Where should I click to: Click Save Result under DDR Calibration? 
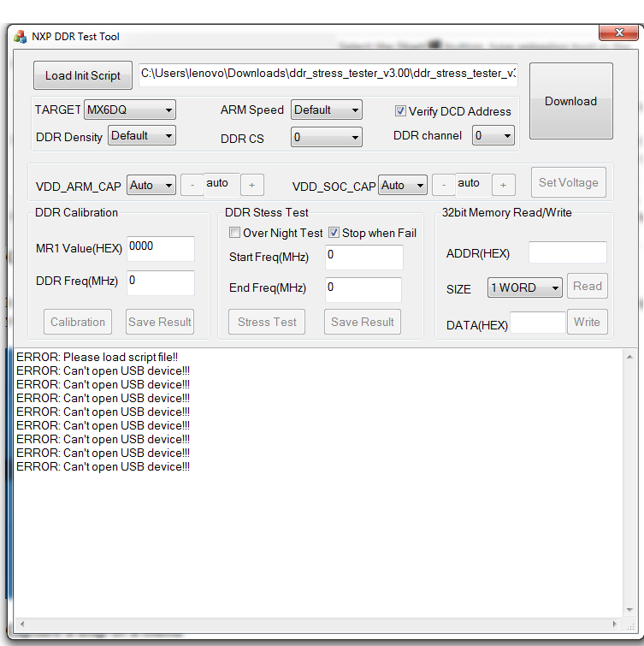coord(160,322)
